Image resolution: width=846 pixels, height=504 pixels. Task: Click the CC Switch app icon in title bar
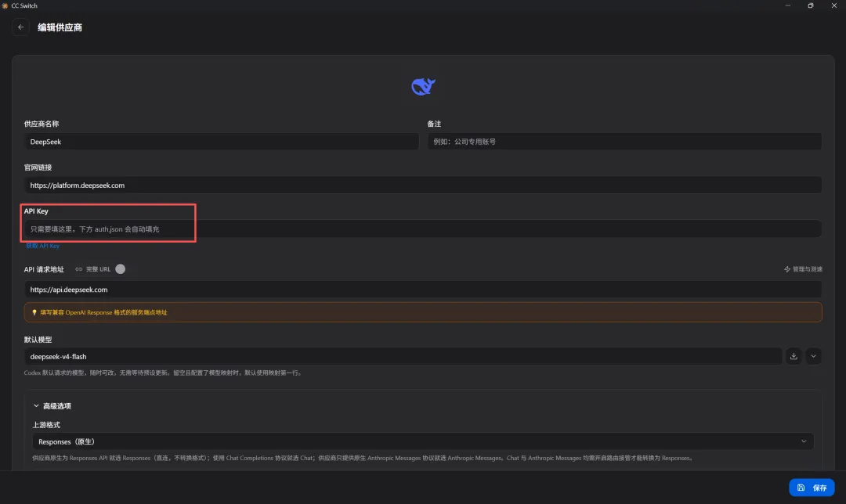pos(5,5)
